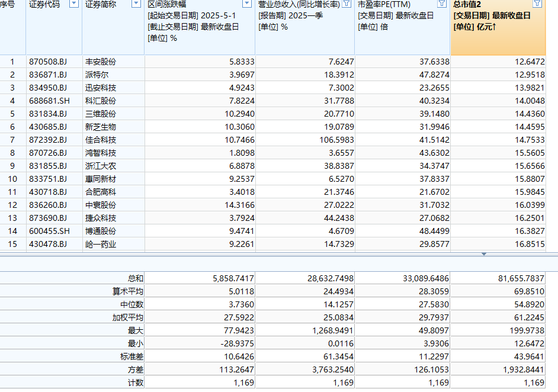Click filter icon on 市盈率PE(TTM) column
Image resolution: width=558 pixels, height=392 pixels.
pos(442,4)
